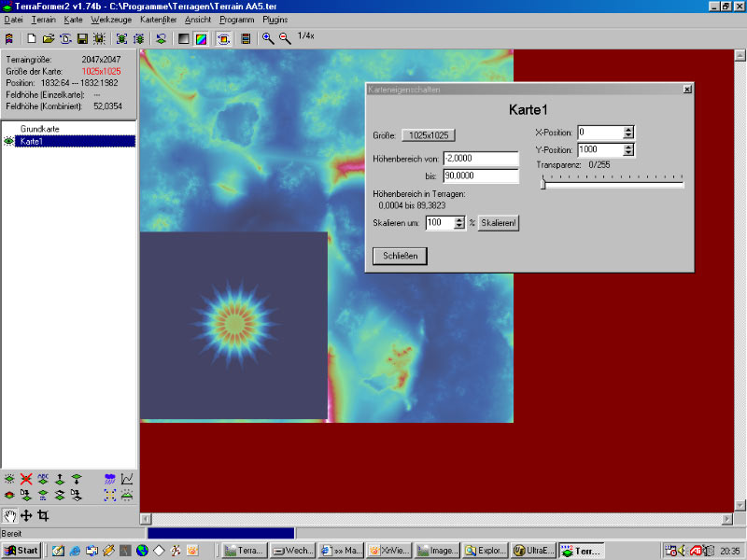Select the rainbow color display icon
Viewport: 747px width, 560px height.
tap(200, 38)
